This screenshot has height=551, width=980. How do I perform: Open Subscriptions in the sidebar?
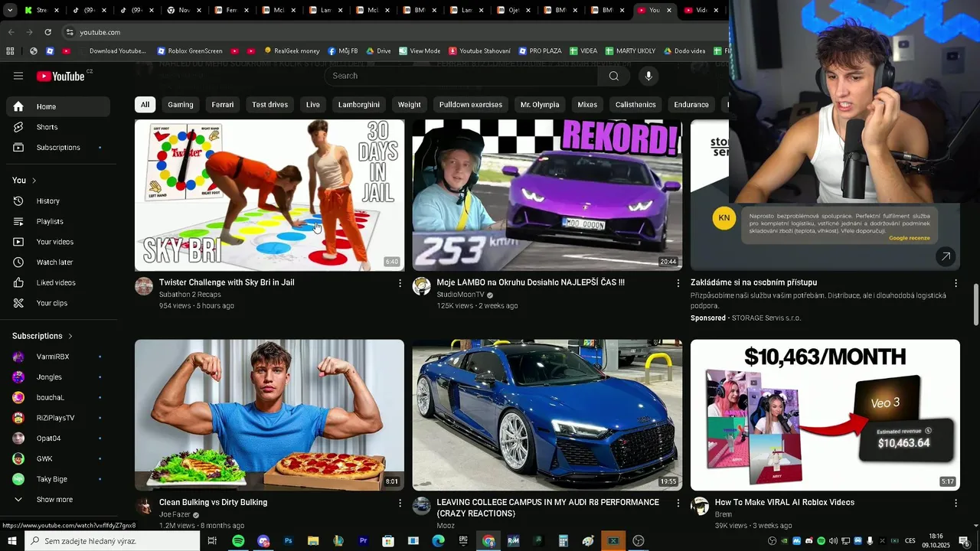click(58, 147)
